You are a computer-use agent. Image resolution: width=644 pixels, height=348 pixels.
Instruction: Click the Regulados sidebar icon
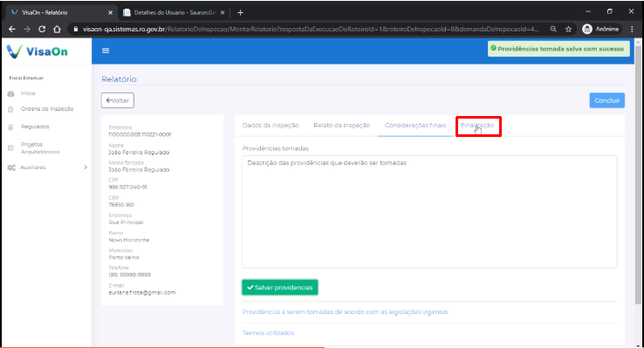pyautogui.click(x=10, y=127)
